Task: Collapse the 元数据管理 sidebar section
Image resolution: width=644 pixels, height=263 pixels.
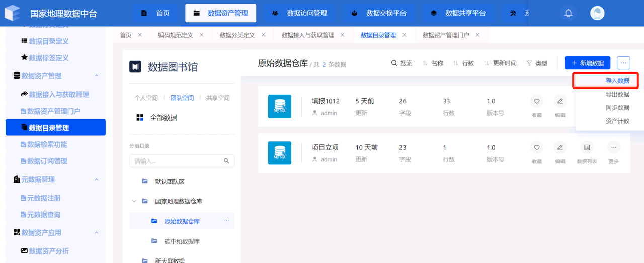Action: 96,179
